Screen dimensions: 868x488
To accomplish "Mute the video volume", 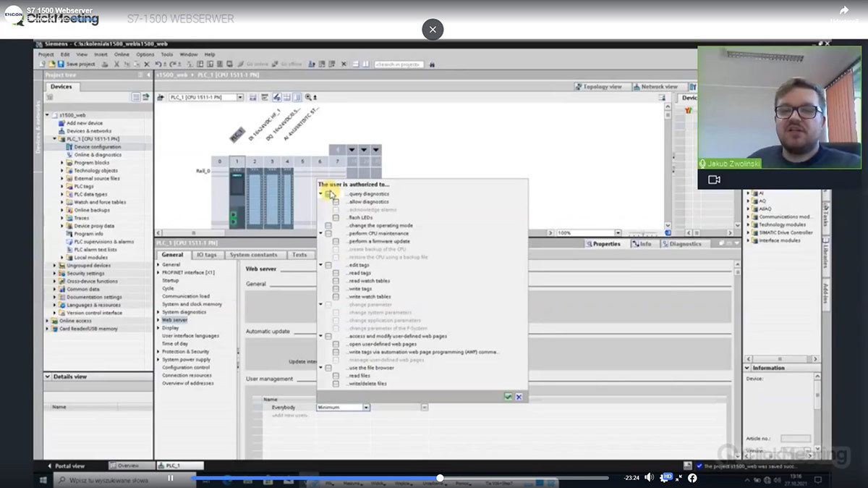I will 649,478.
